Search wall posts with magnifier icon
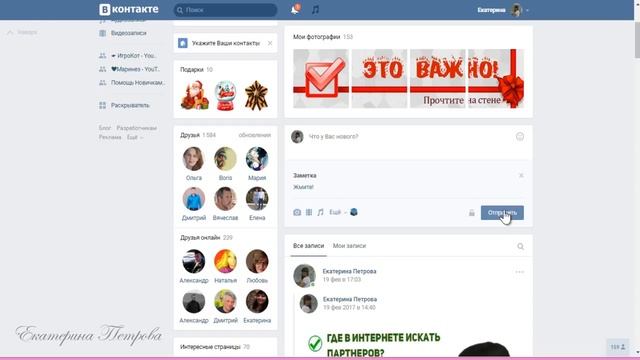Viewport: 640px width, 360px height. (520, 247)
